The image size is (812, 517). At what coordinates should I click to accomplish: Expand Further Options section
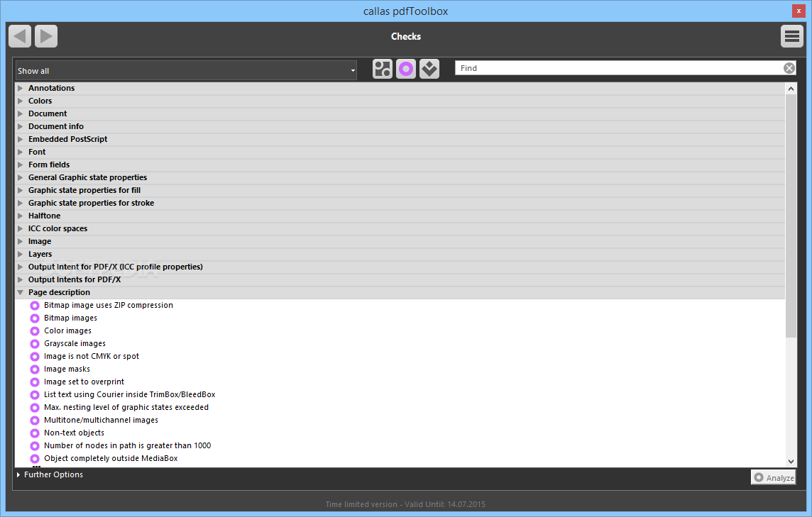click(18, 474)
